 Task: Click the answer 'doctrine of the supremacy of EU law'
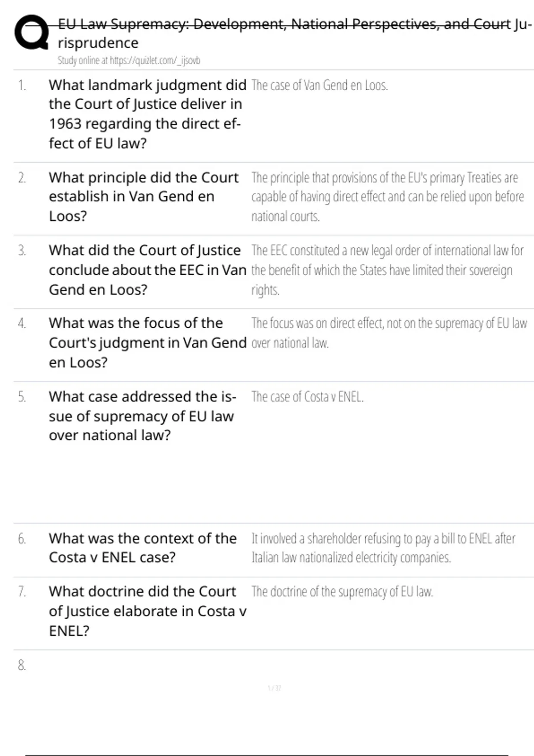[x=342, y=591]
